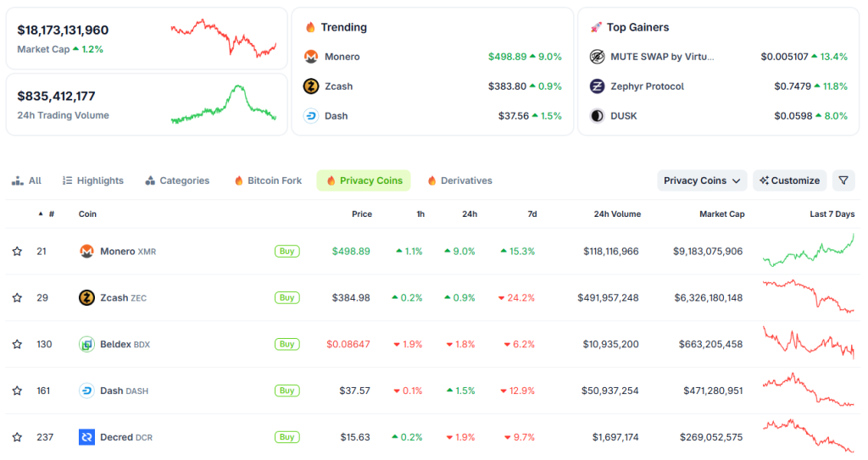This screenshot has height=460, width=868.
Task: Click the Zephyr Protocol icon
Action: pyautogui.click(x=597, y=86)
